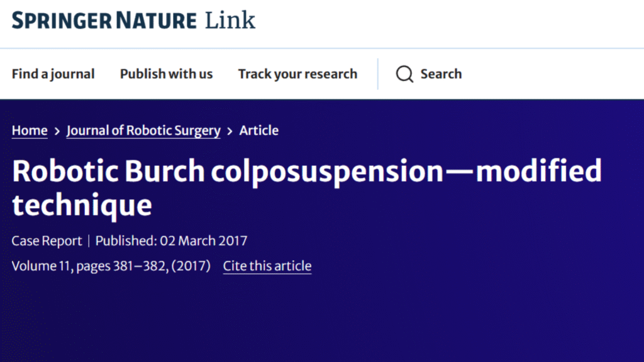Viewport: 644px width, 362px height.
Task: Click the Case Report article type label
Action: (x=47, y=241)
